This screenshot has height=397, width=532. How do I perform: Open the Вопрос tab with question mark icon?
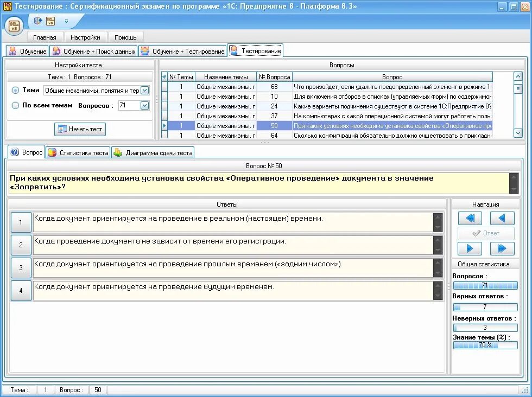(27, 152)
